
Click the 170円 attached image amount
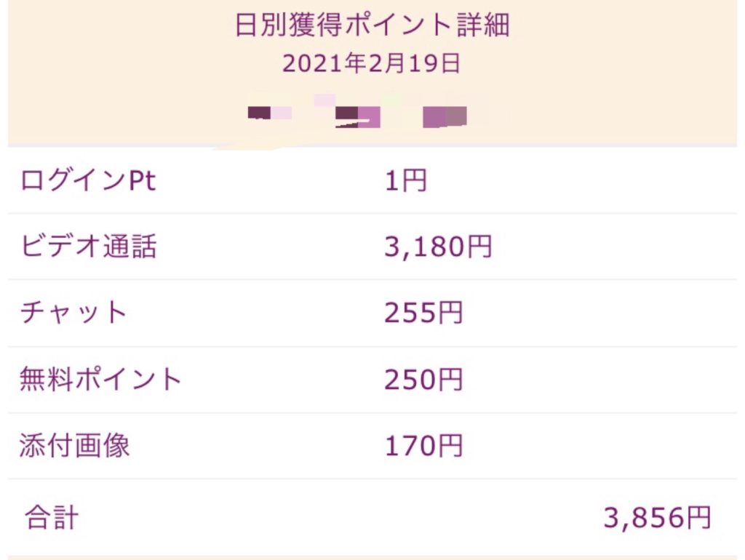[x=423, y=446]
